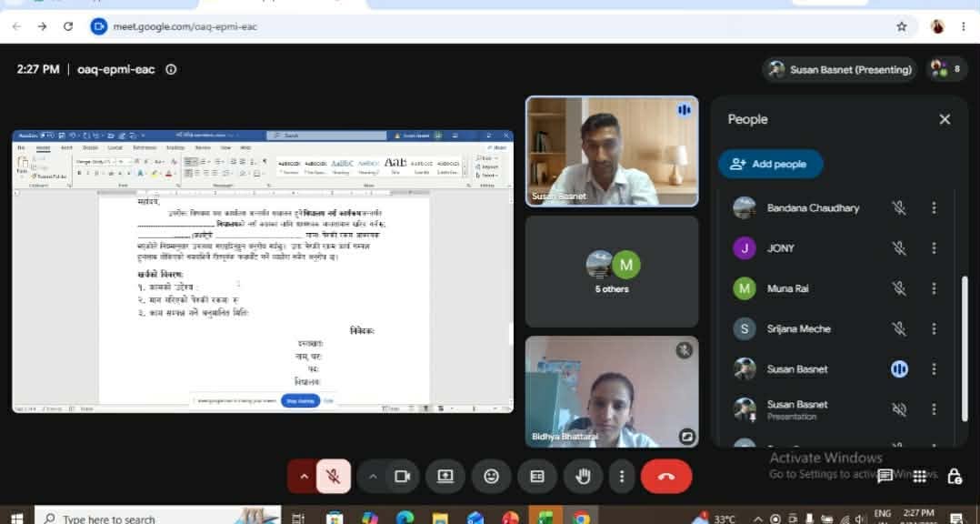Reload the Google Meet page
Image resolution: width=980 pixels, height=524 pixels.
coord(68,26)
